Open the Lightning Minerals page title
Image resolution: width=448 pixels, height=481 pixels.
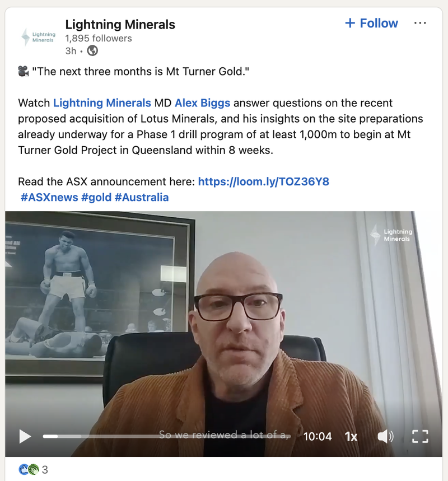point(120,24)
